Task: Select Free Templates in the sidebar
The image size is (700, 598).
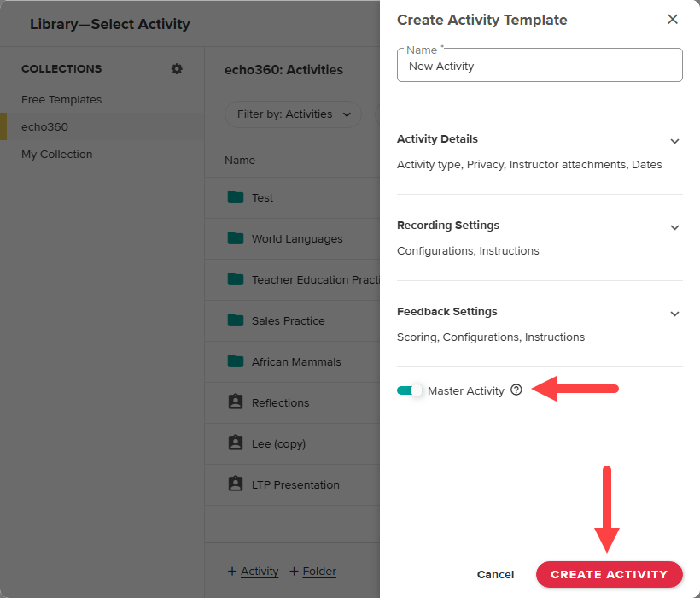Action: (x=61, y=99)
